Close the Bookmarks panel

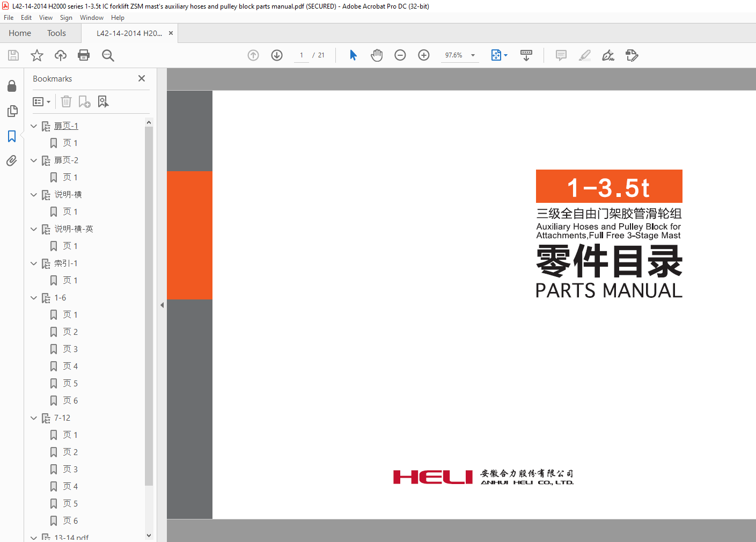pyautogui.click(x=142, y=78)
